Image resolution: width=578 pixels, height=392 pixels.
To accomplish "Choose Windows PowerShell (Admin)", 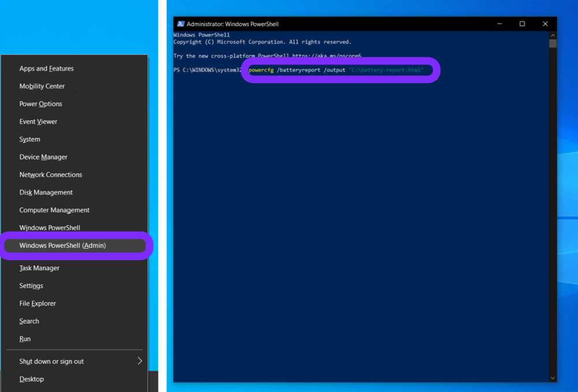I will pos(75,245).
